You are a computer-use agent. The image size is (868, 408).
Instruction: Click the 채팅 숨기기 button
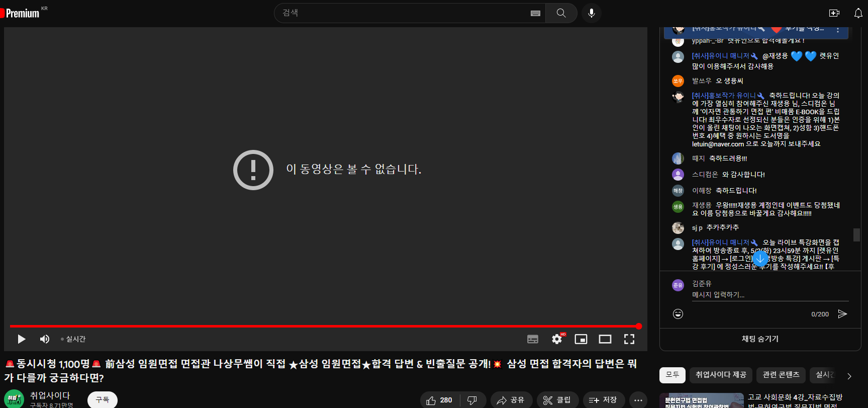pyautogui.click(x=760, y=339)
